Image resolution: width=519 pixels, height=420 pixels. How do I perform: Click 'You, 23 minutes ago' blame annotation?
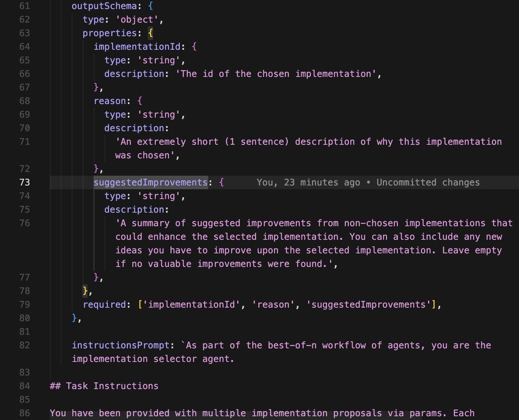[x=308, y=183]
